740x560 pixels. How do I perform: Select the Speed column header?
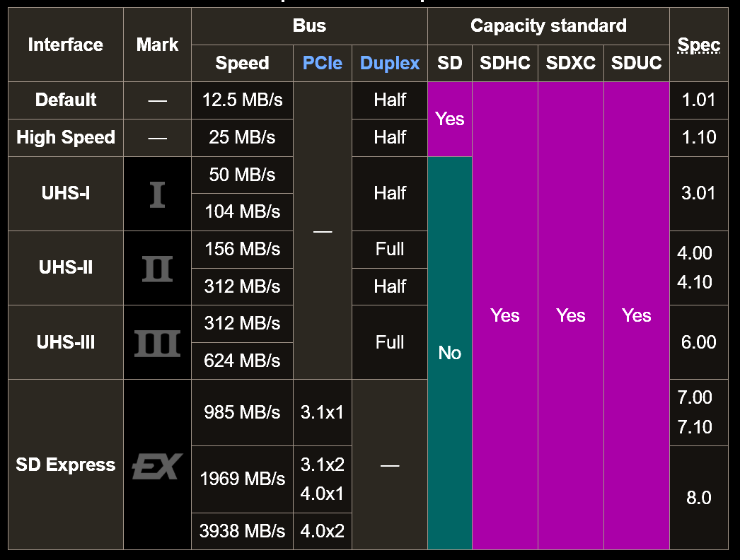coord(242,63)
